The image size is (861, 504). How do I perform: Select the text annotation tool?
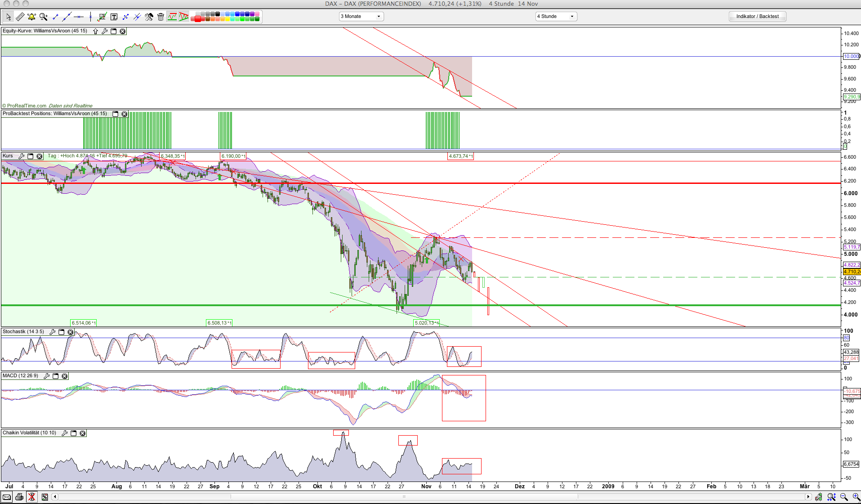114,17
